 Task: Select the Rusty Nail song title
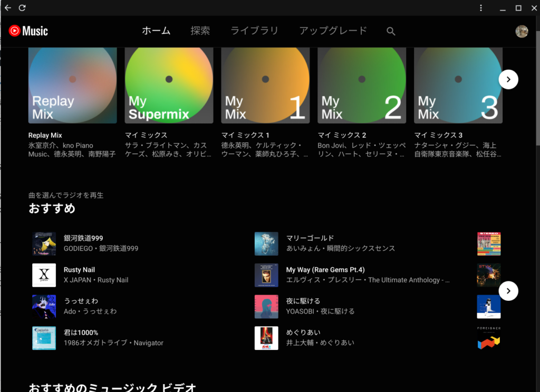[x=79, y=270]
